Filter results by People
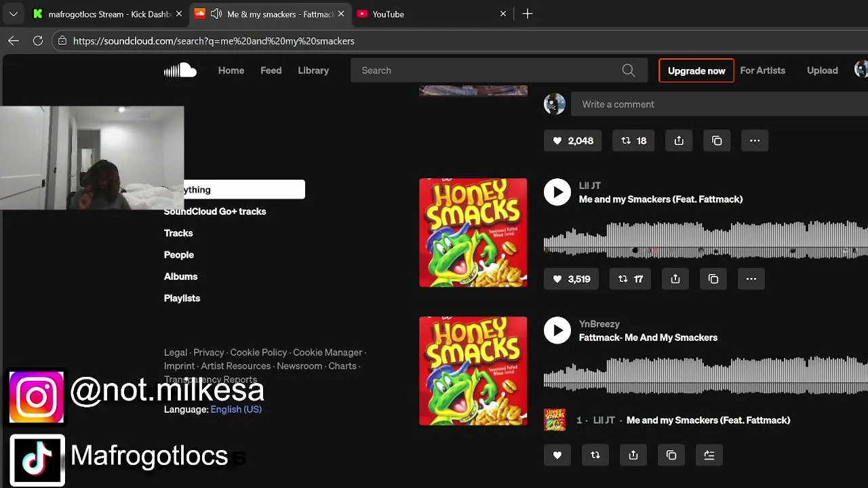 179,255
